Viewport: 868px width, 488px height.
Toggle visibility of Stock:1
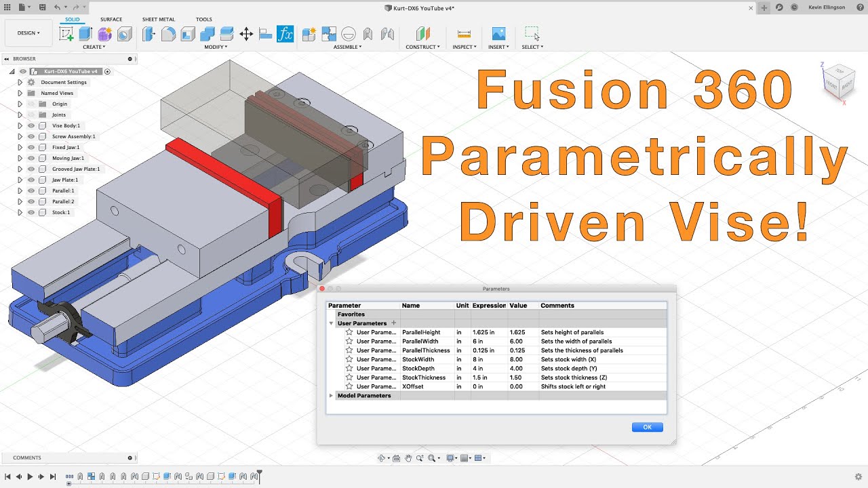click(x=31, y=212)
